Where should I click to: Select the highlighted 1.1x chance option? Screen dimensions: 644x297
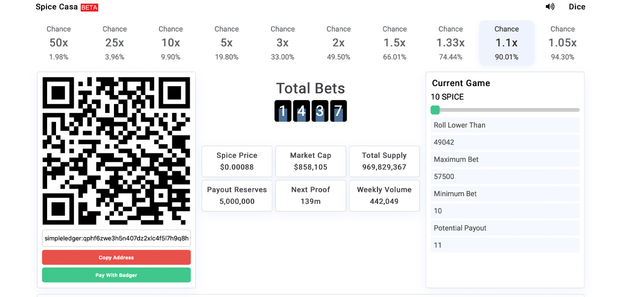coord(506,43)
